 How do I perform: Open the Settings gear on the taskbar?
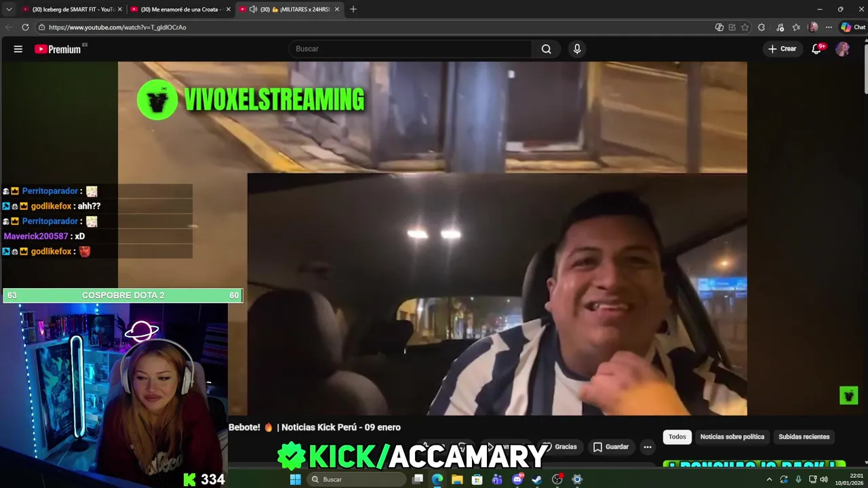point(577,479)
